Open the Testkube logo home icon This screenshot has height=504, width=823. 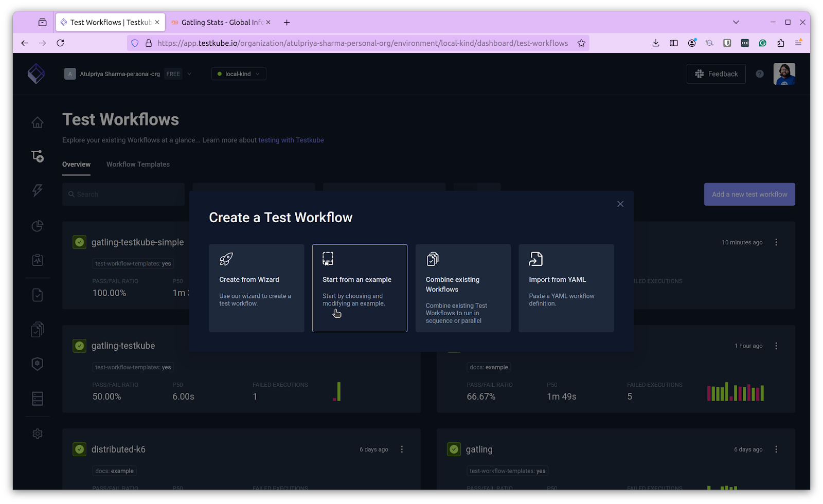coord(36,74)
